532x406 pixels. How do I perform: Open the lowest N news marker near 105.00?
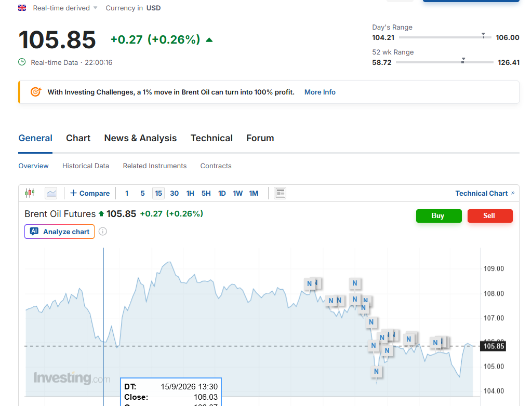pos(376,371)
